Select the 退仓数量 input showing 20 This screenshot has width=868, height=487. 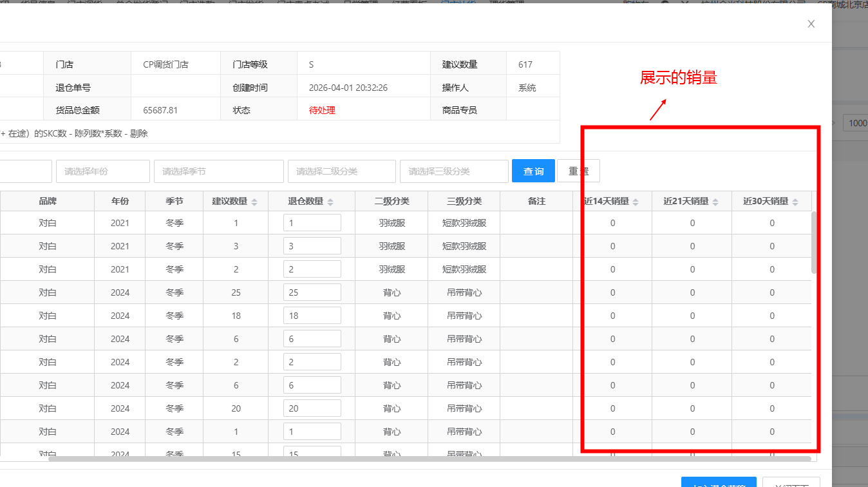pos(312,408)
